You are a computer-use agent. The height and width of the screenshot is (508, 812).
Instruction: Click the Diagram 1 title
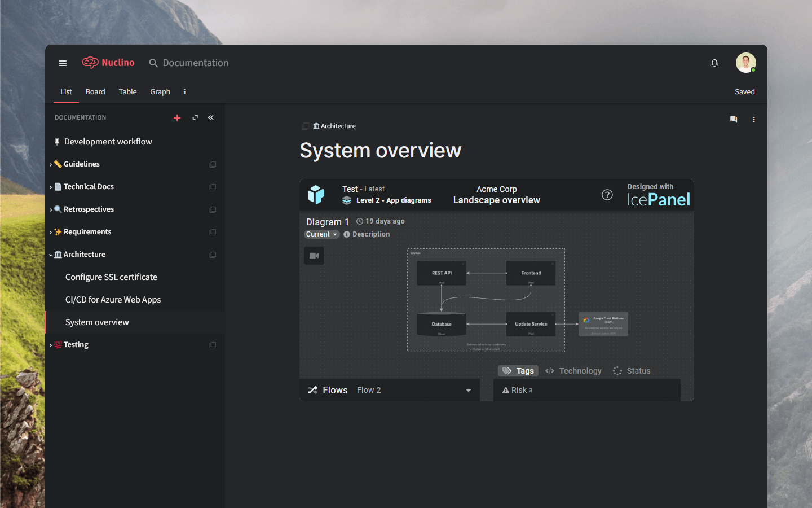click(328, 222)
